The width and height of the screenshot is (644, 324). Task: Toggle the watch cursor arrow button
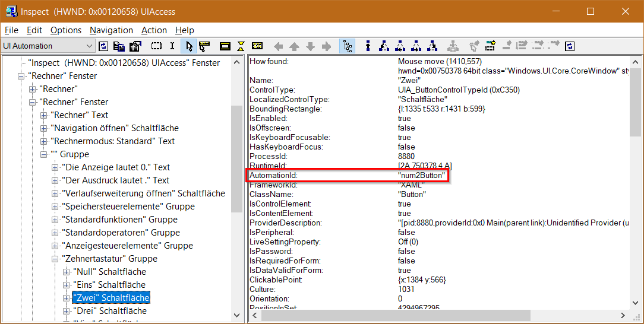[x=190, y=46]
